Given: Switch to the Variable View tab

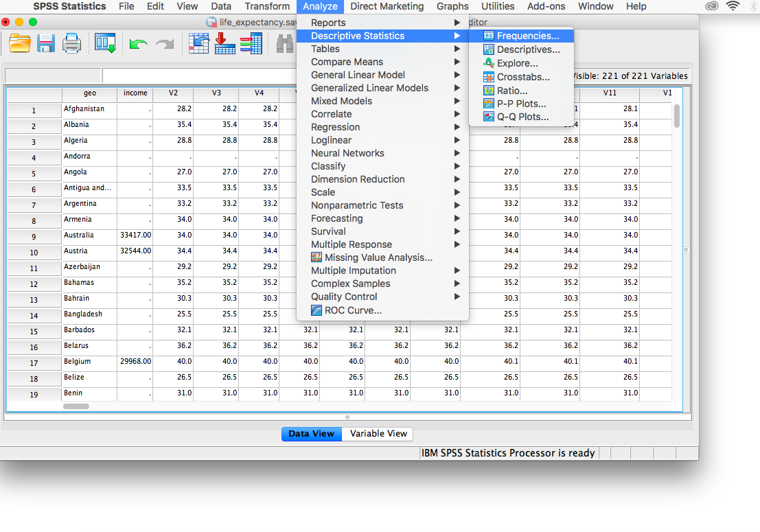Looking at the screenshot, I should pyautogui.click(x=378, y=434).
